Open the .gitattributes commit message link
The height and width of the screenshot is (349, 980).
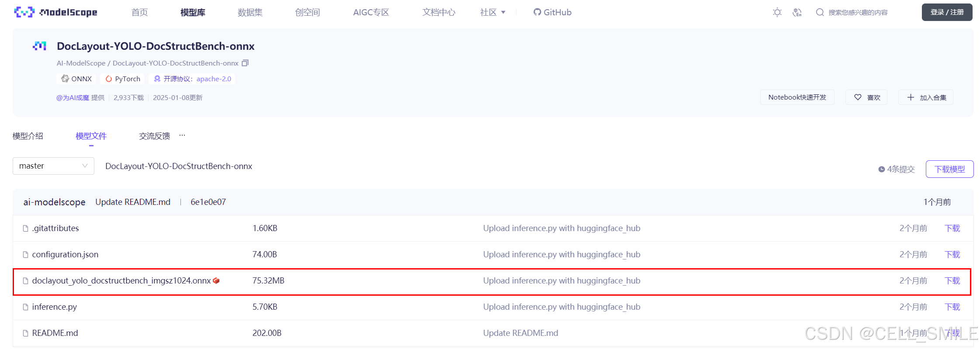[x=561, y=228]
